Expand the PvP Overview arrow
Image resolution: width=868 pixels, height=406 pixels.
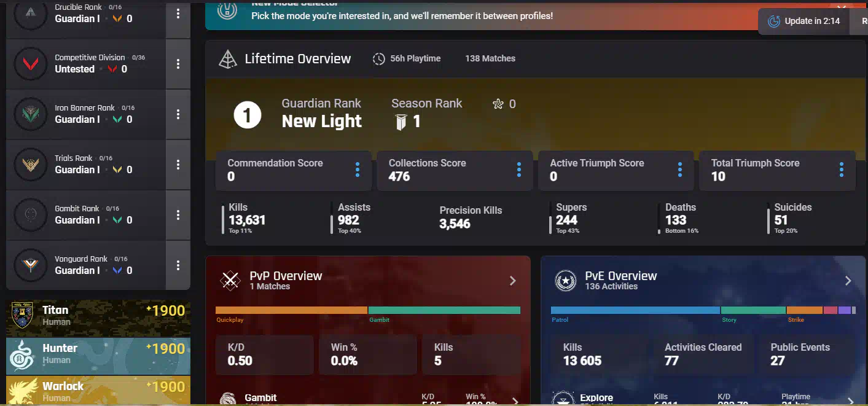(x=513, y=281)
